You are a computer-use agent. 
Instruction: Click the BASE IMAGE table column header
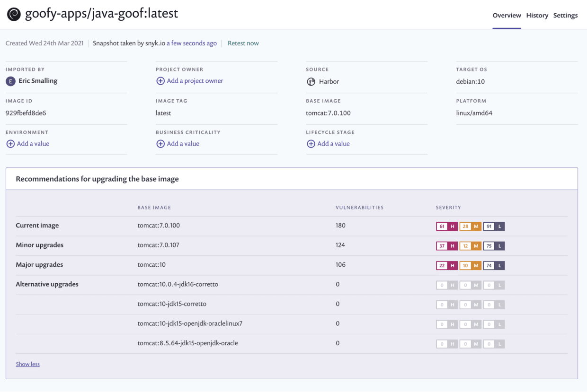(x=154, y=208)
